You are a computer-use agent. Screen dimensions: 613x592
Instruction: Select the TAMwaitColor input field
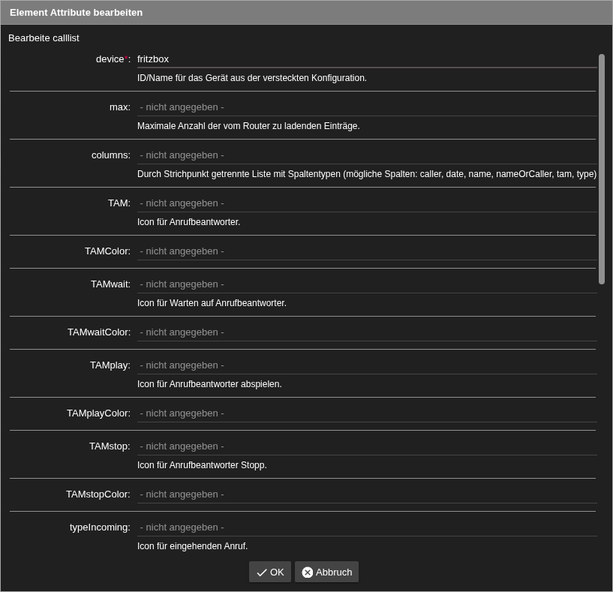367,332
